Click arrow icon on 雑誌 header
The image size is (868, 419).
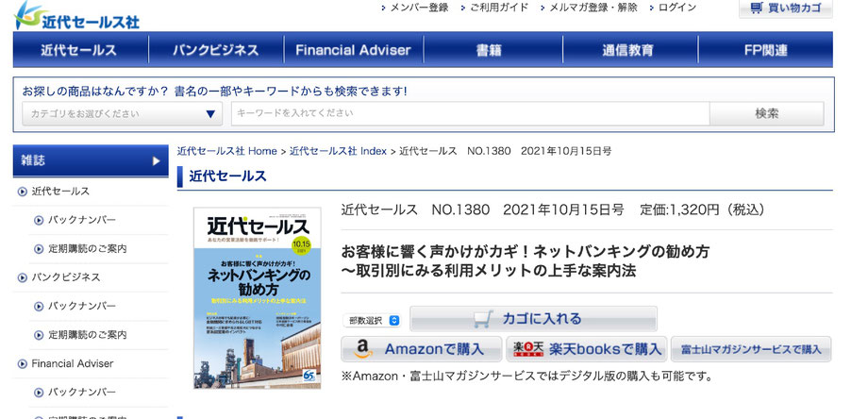[x=156, y=161]
